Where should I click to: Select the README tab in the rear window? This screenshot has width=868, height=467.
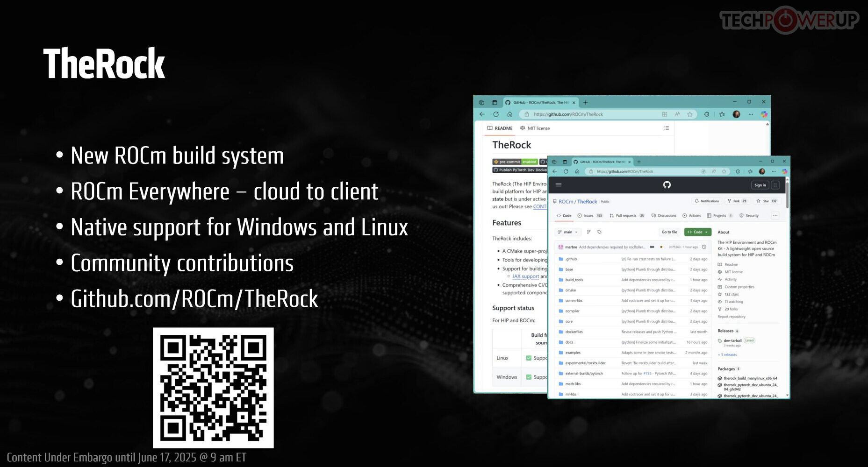[500, 128]
